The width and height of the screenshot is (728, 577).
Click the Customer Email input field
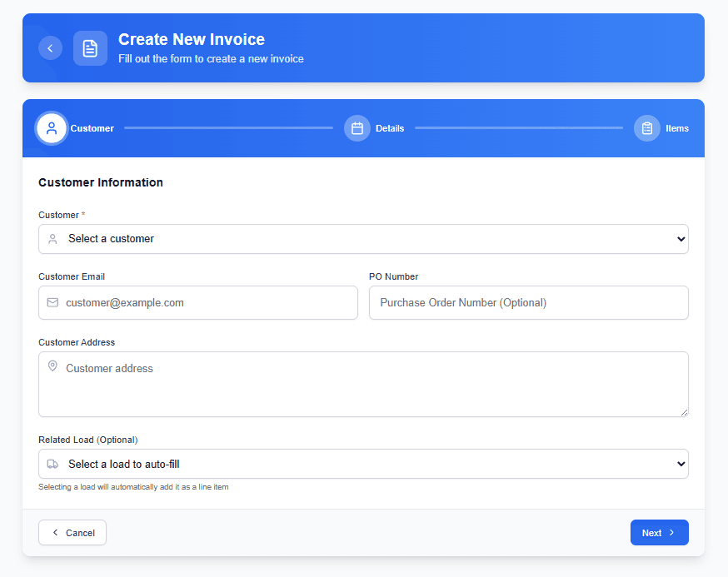coord(198,302)
